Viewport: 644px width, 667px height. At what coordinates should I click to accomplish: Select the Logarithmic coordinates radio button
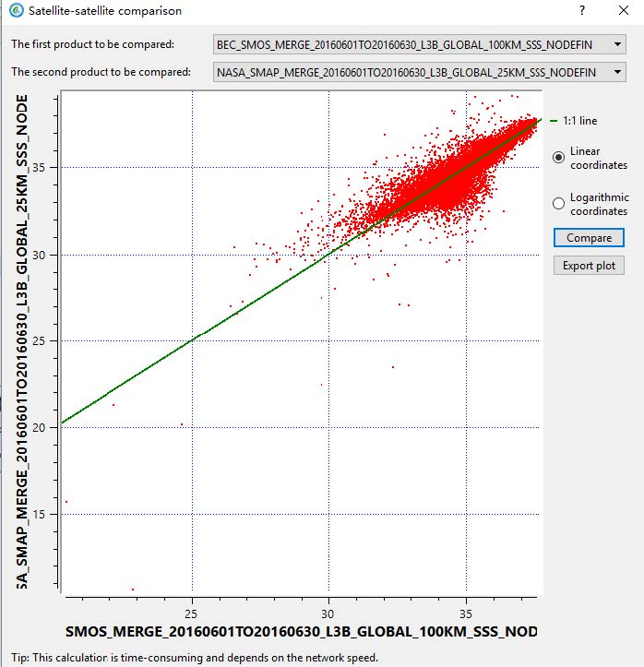click(x=558, y=203)
